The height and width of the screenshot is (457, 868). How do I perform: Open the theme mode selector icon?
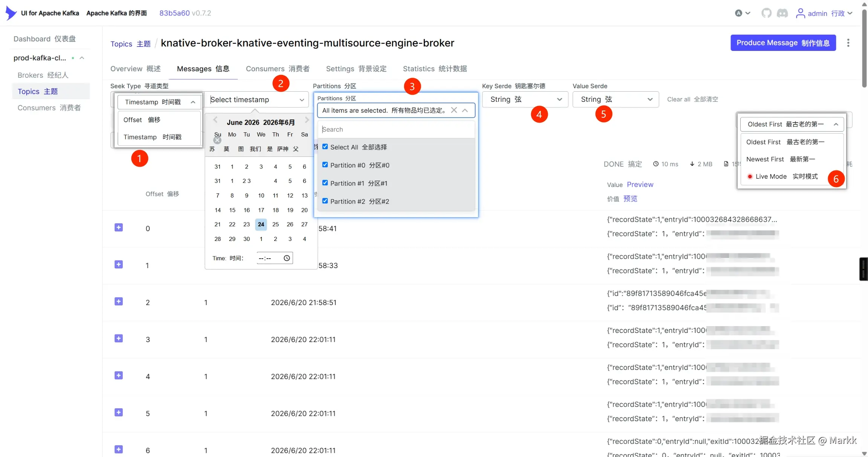[743, 13]
